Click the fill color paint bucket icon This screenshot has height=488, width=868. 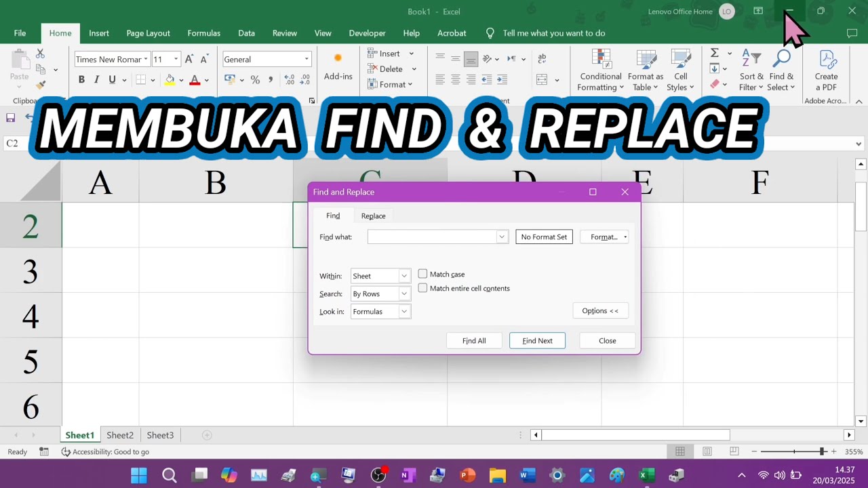click(170, 80)
